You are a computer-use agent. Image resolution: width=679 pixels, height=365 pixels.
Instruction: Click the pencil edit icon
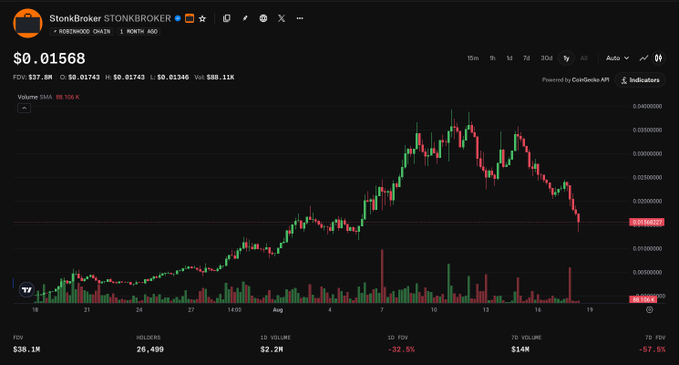pos(245,18)
